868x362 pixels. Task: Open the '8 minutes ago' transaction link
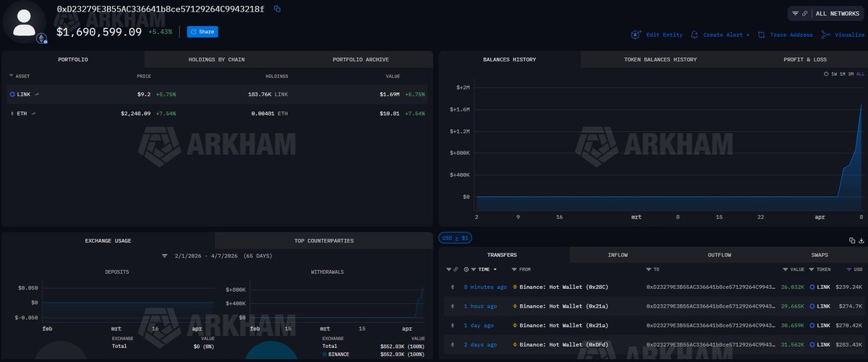tap(485, 287)
